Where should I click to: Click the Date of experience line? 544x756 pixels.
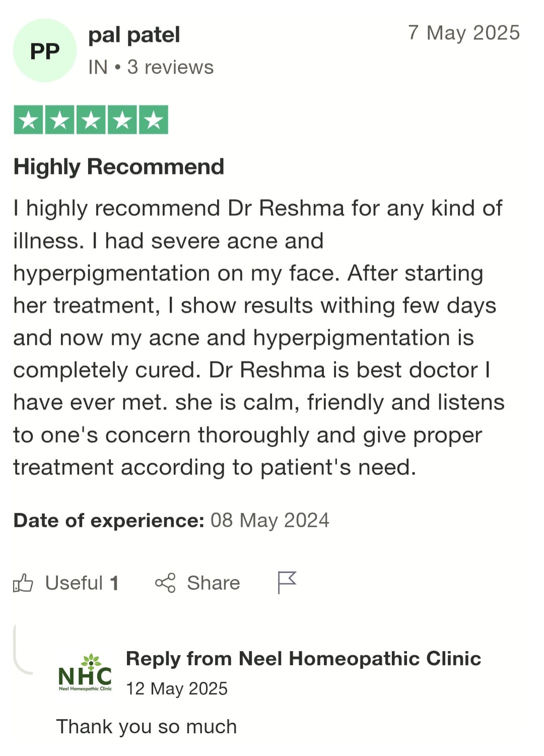pos(171,520)
